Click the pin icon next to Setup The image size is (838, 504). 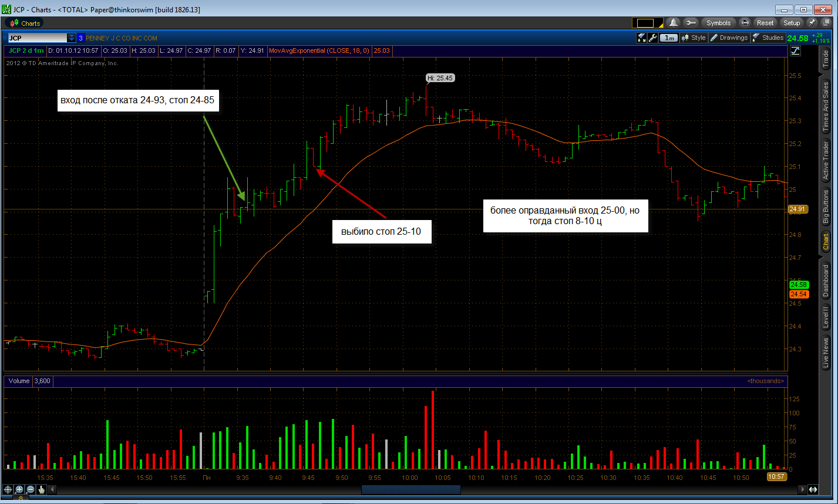812,23
